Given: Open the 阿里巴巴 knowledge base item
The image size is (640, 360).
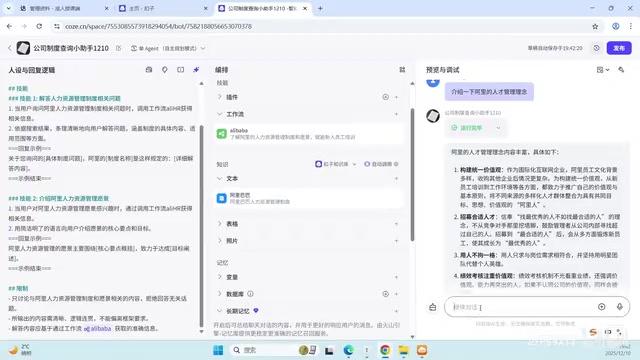Looking at the screenshot, I should pyautogui.click(x=309, y=198).
